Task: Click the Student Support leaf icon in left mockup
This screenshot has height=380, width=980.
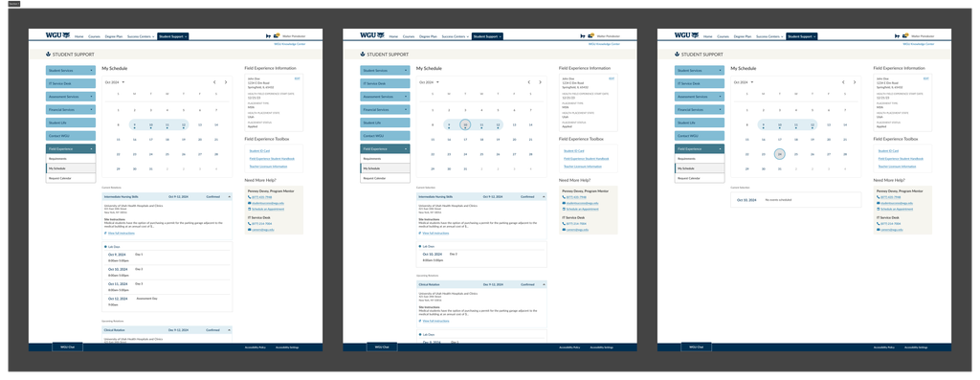Action: coord(49,55)
